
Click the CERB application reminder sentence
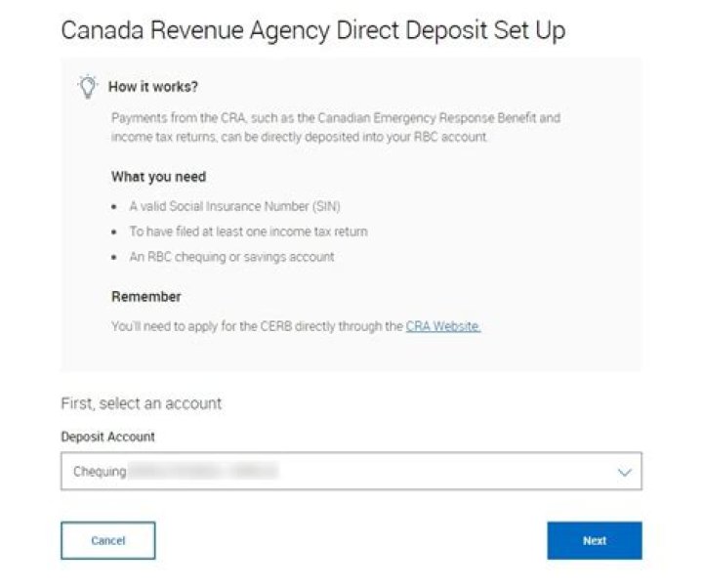[x=296, y=326]
